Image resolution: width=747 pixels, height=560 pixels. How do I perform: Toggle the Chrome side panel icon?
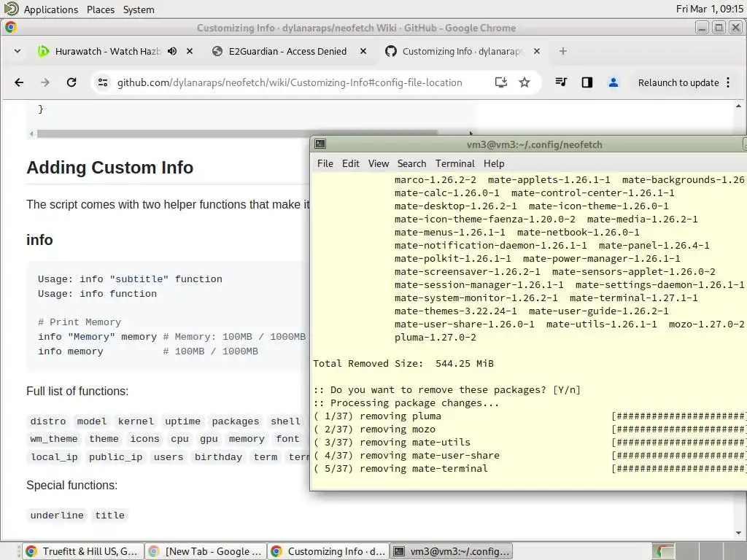pos(587,82)
